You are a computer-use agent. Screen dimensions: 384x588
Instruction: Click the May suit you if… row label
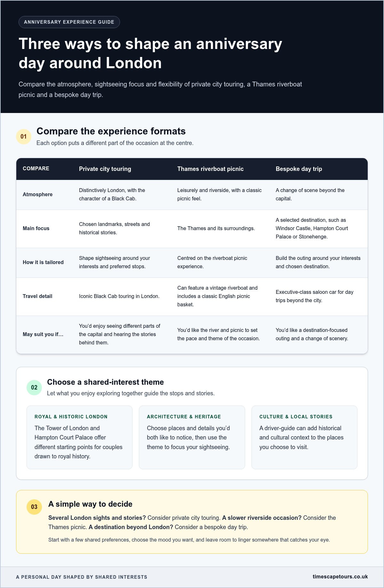click(x=43, y=334)
